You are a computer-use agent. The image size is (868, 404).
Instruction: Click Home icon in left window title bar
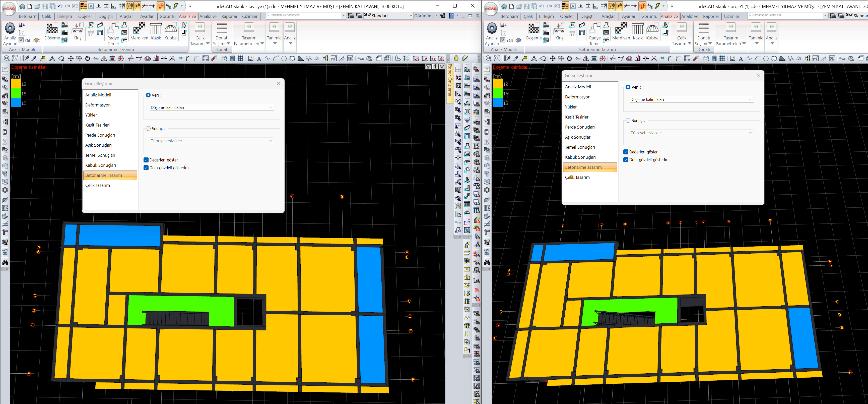coord(22,6)
